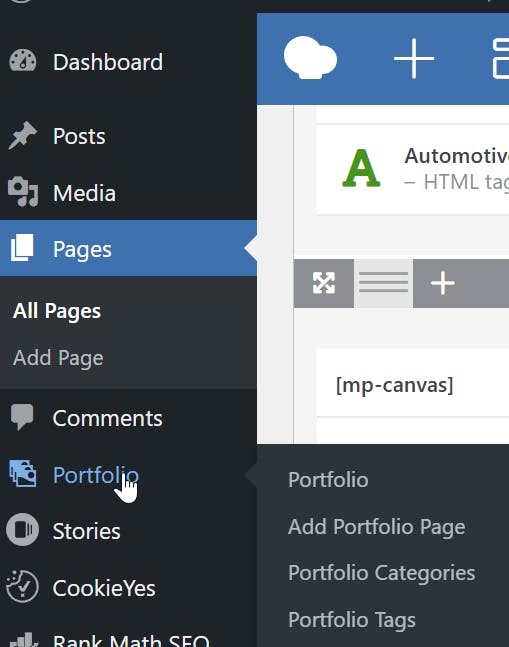509x647 pixels.
Task: Click the large plus icon in blue toolbar
Action: (x=414, y=59)
